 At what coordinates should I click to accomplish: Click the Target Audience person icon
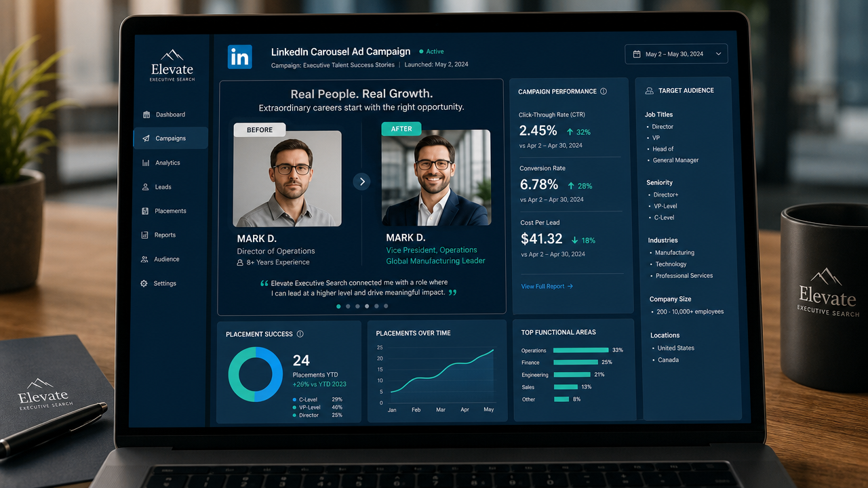point(649,90)
